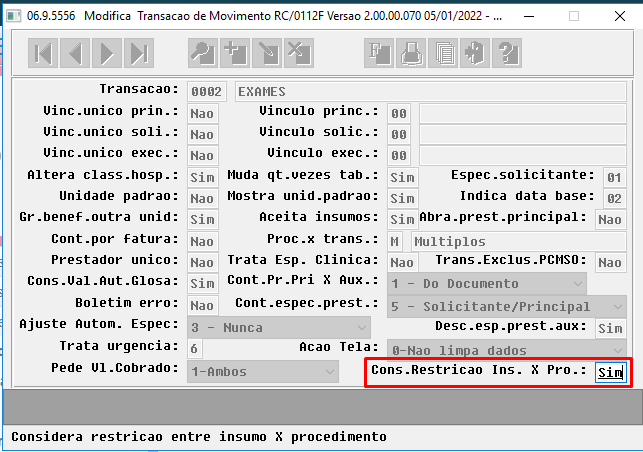Image resolution: width=643 pixels, height=452 pixels.
Task: Click the Trans.Exclus.PCMSO field
Action: pyautogui.click(x=611, y=263)
